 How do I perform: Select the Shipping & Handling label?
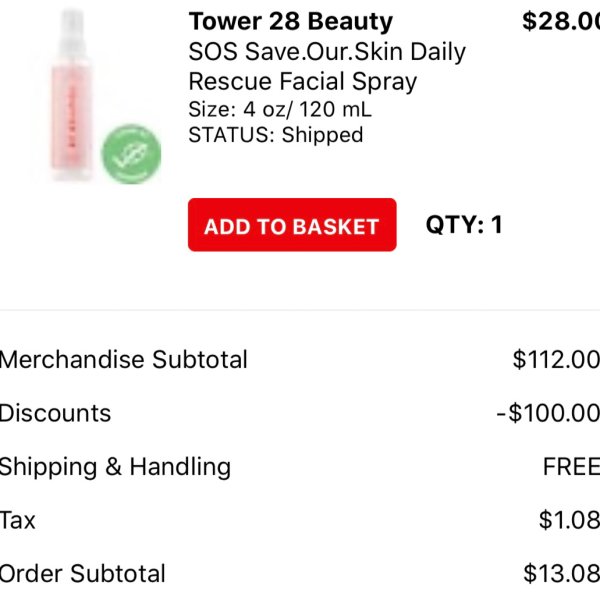pyautogui.click(x=115, y=467)
